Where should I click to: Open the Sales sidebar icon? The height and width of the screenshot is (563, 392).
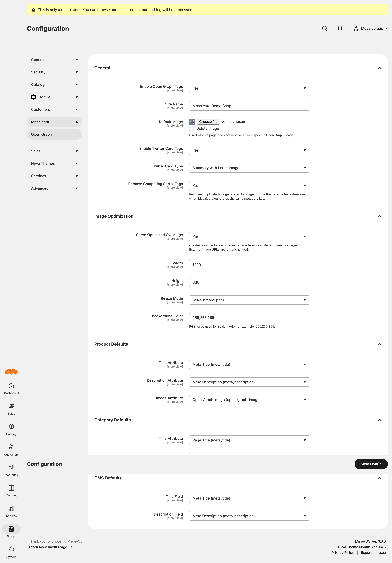pyautogui.click(x=11, y=409)
